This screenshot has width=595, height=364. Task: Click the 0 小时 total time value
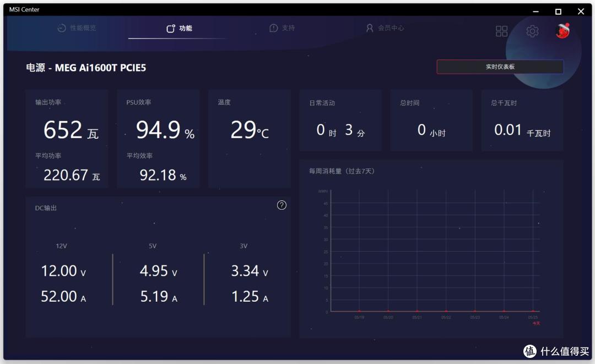click(x=431, y=130)
